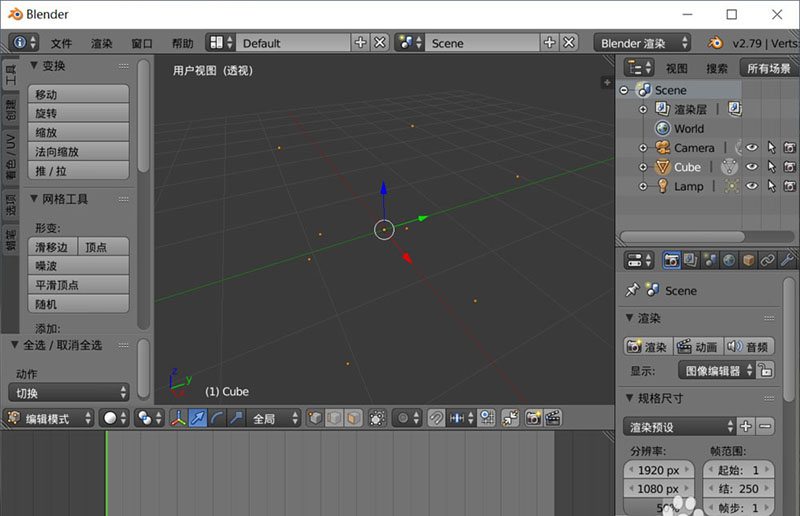
Task: Open the World properties tab globe icon
Action: (x=729, y=260)
